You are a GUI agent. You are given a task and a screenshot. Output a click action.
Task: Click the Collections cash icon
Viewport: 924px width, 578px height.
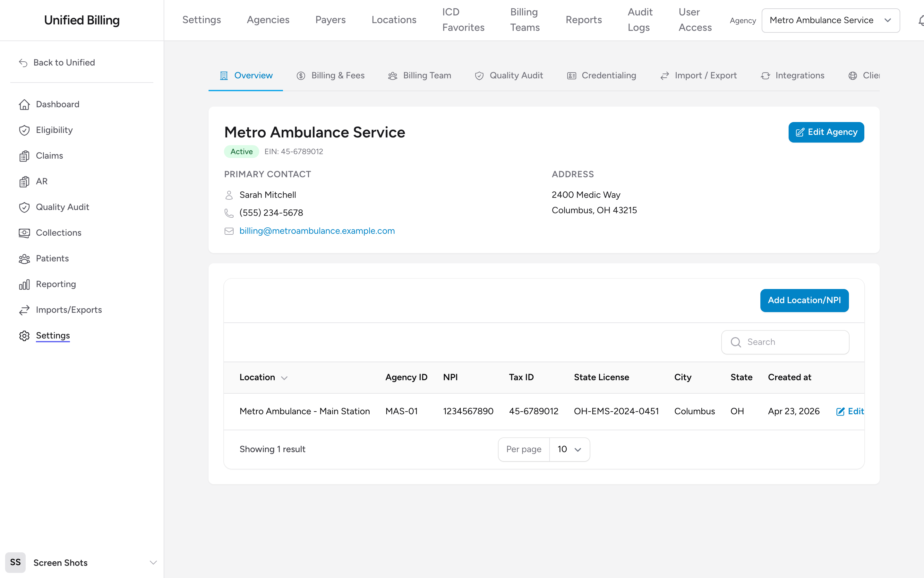[x=24, y=233]
